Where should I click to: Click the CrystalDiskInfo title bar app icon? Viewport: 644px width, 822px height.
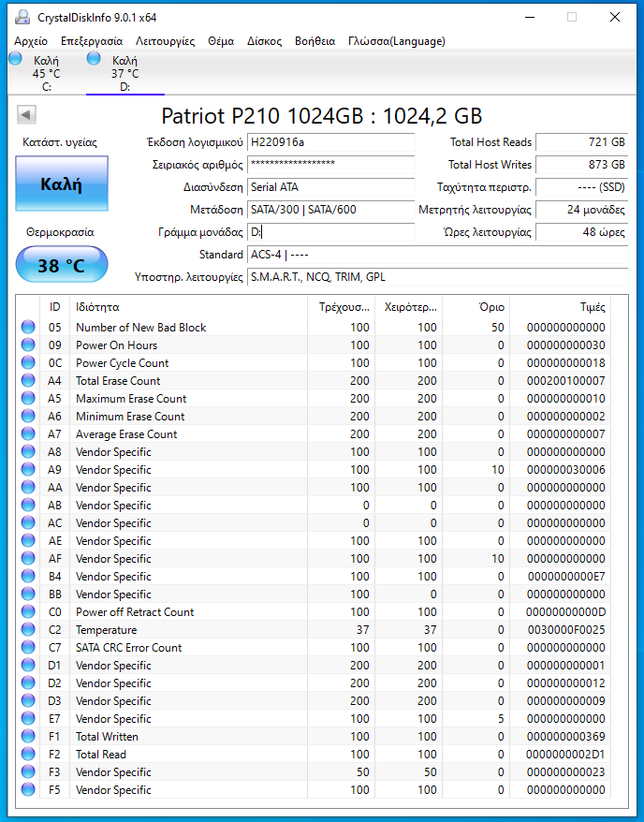click(22, 17)
